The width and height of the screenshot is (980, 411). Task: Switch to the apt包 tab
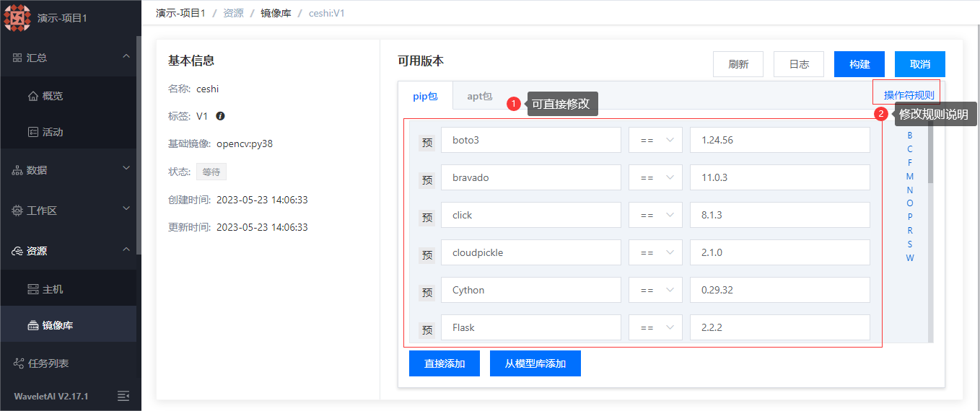click(479, 96)
